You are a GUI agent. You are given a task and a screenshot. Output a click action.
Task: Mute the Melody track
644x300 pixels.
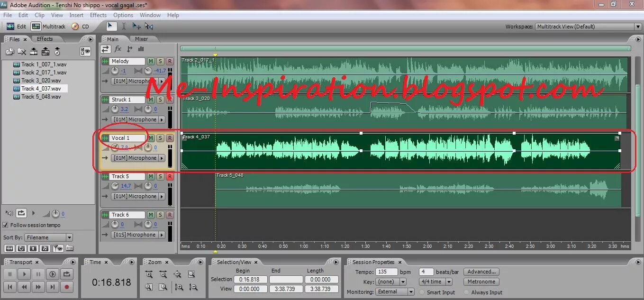pos(150,61)
